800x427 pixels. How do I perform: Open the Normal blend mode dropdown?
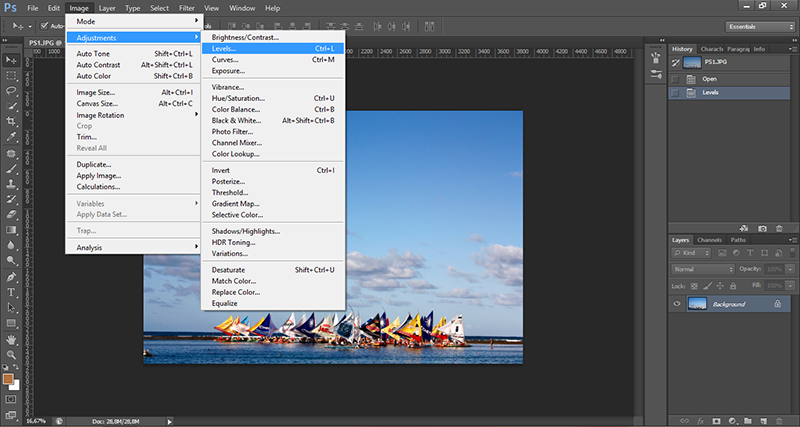(703, 269)
